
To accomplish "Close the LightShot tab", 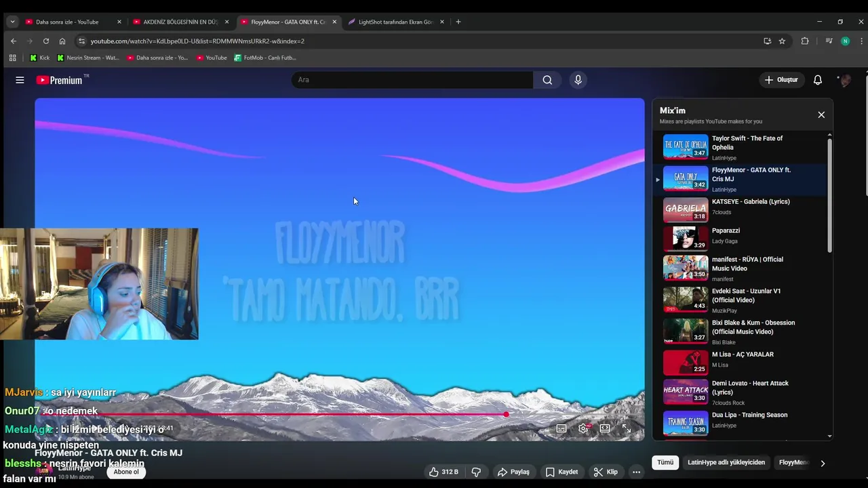I will 442,22.
